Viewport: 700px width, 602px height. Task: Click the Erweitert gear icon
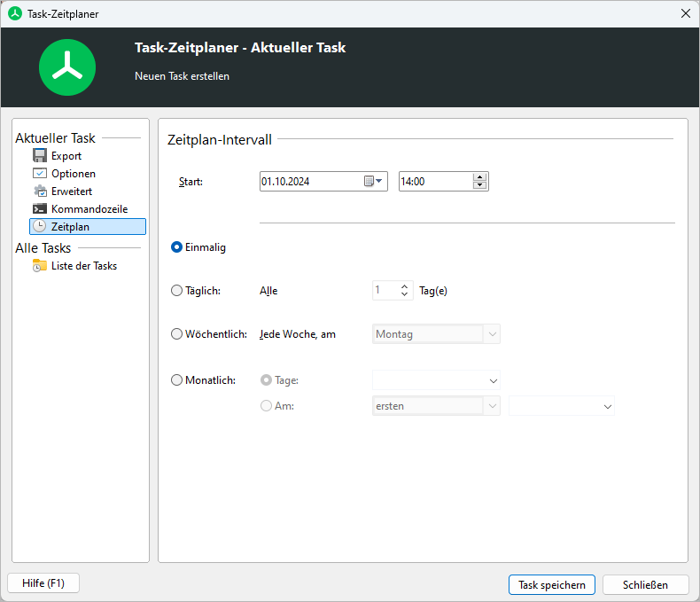point(40,192)
